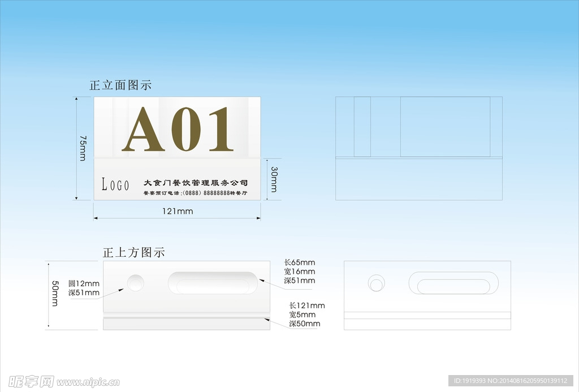Select the round hole in the shaded top view
The width and height of the screenshot is (579, 392).
point(136,283)
